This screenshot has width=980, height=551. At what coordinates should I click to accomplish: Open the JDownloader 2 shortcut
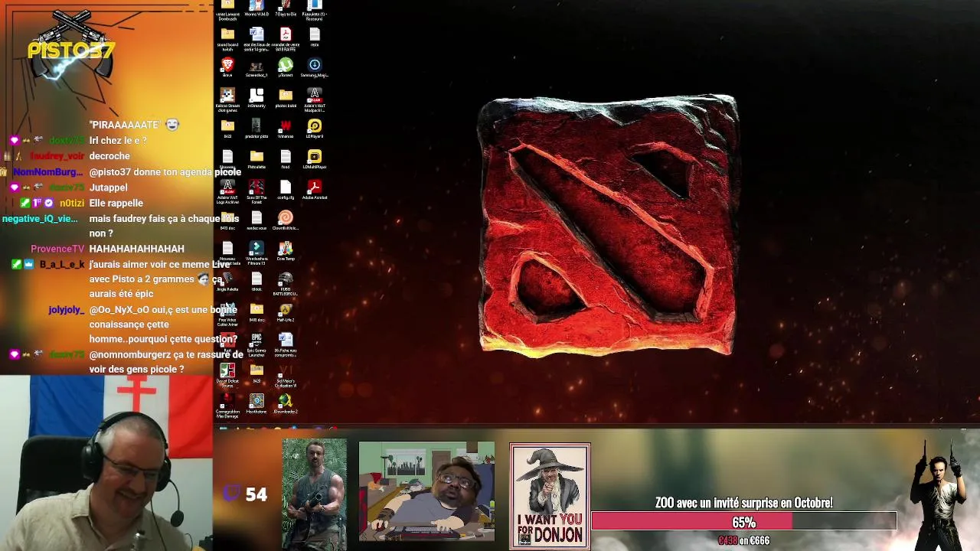click(x=286, y=405)
